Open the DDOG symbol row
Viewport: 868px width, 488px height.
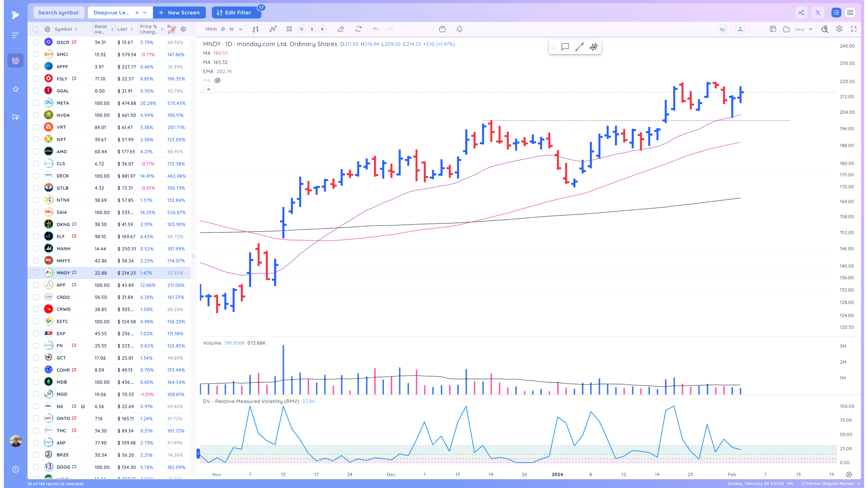tap(109, 467)
